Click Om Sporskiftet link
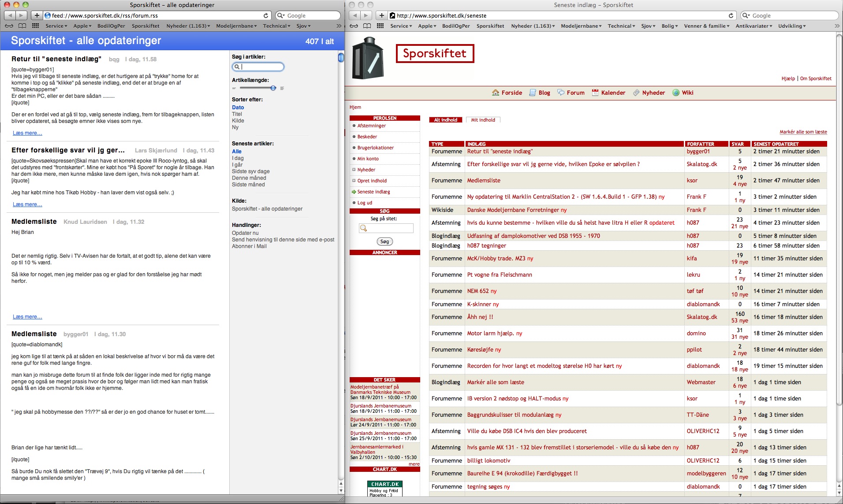Image resolution: width=843 pixels, height=504 pixels. 816,78
